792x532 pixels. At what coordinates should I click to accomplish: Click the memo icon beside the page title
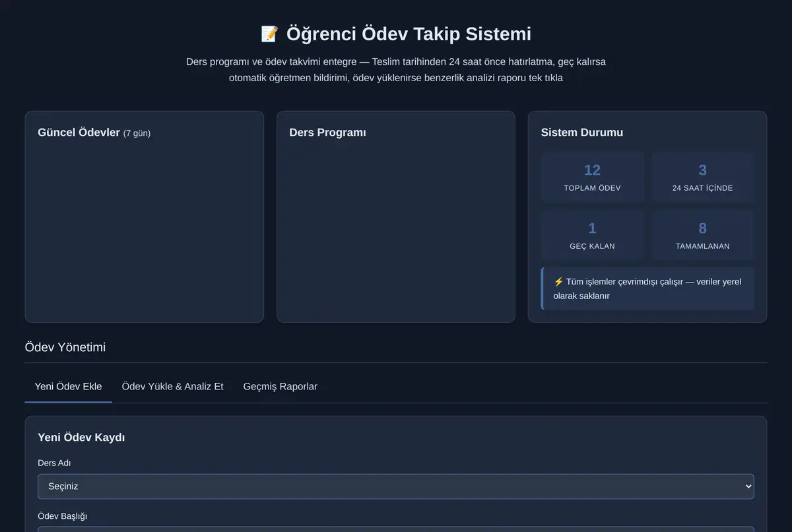click(269, 34)
